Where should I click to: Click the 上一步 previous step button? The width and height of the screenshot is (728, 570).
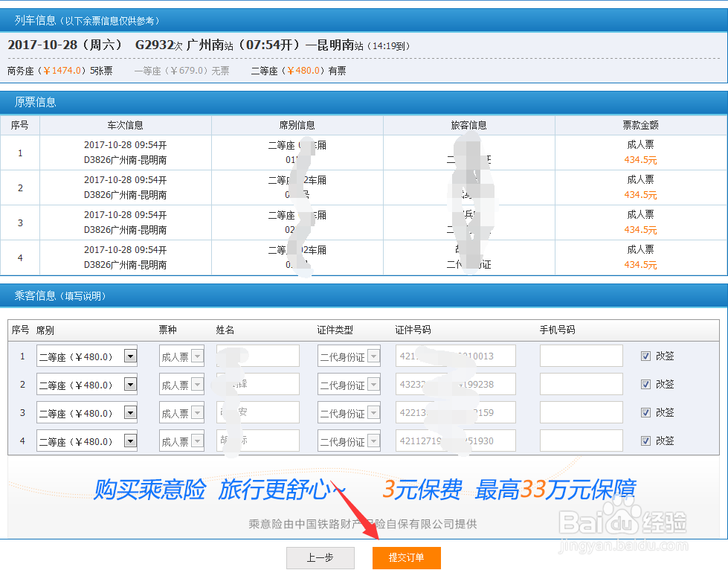pyautogui.click(x=320, y=557)
